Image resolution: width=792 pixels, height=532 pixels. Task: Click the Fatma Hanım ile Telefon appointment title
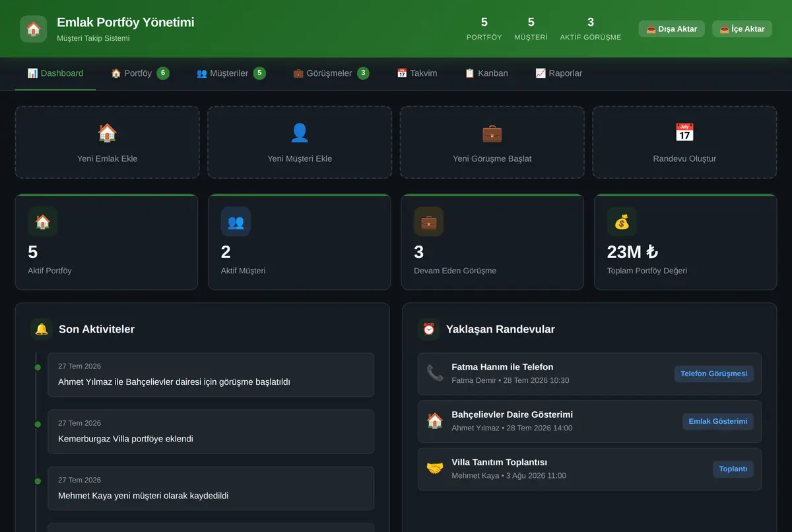502,367
